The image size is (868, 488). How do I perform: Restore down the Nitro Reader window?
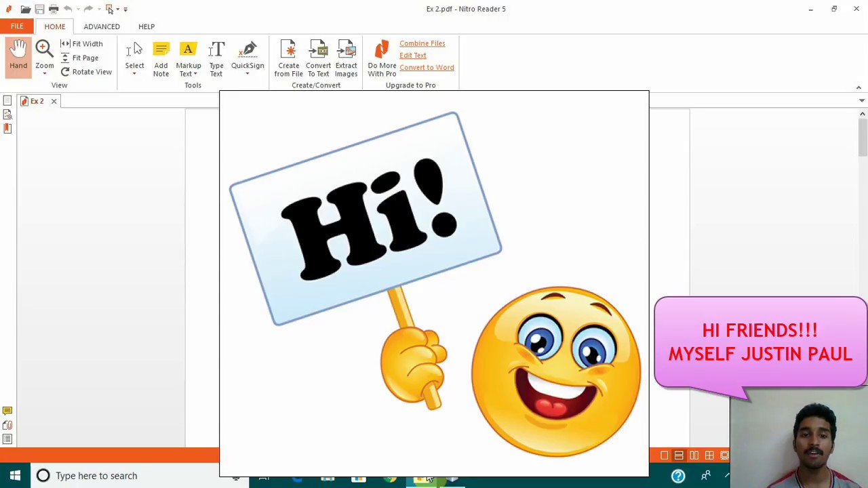tap(834, 9)
